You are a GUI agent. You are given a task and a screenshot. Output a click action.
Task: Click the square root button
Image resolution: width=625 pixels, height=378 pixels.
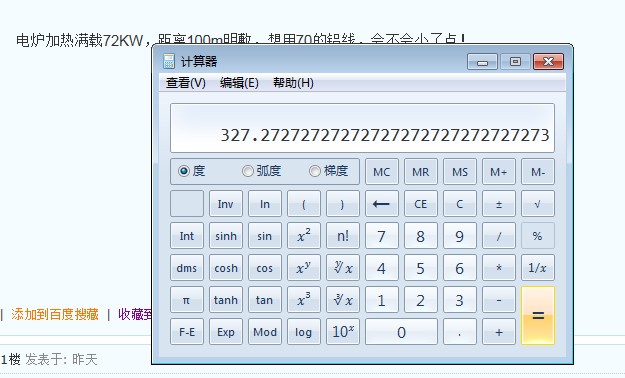538,204
